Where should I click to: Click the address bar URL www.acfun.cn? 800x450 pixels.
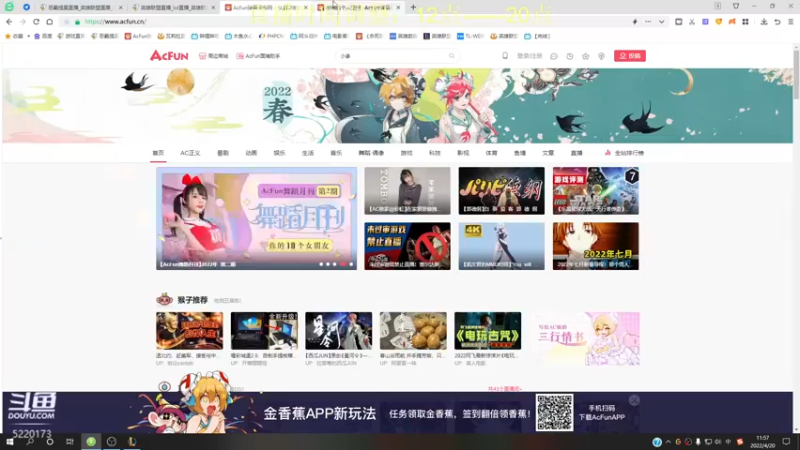(115, 22)
